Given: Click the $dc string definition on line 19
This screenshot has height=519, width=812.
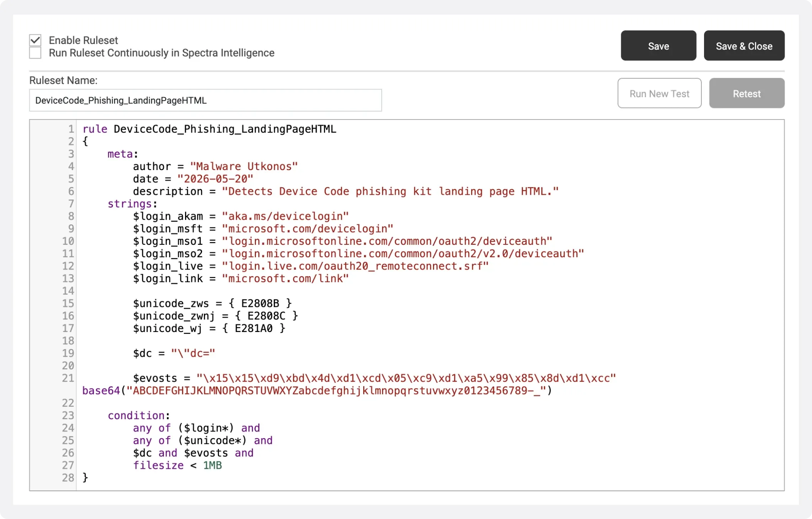Looking at the screenshot, I should pyautogui.click(x=174, y=353).
